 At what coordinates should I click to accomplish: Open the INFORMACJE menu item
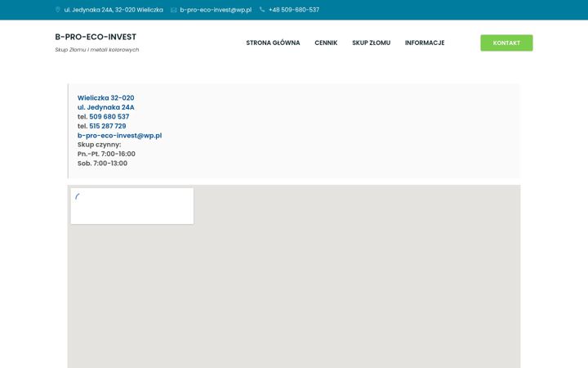(425, 43)
